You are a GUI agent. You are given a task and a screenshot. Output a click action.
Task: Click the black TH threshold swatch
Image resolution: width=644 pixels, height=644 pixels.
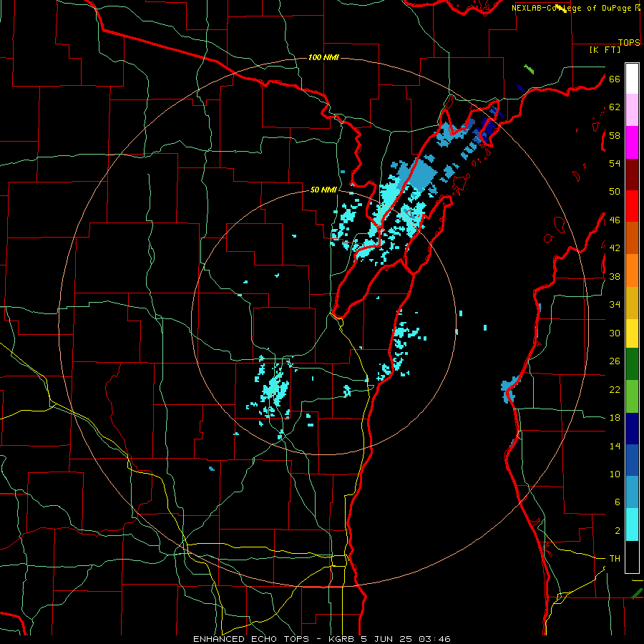632,557
